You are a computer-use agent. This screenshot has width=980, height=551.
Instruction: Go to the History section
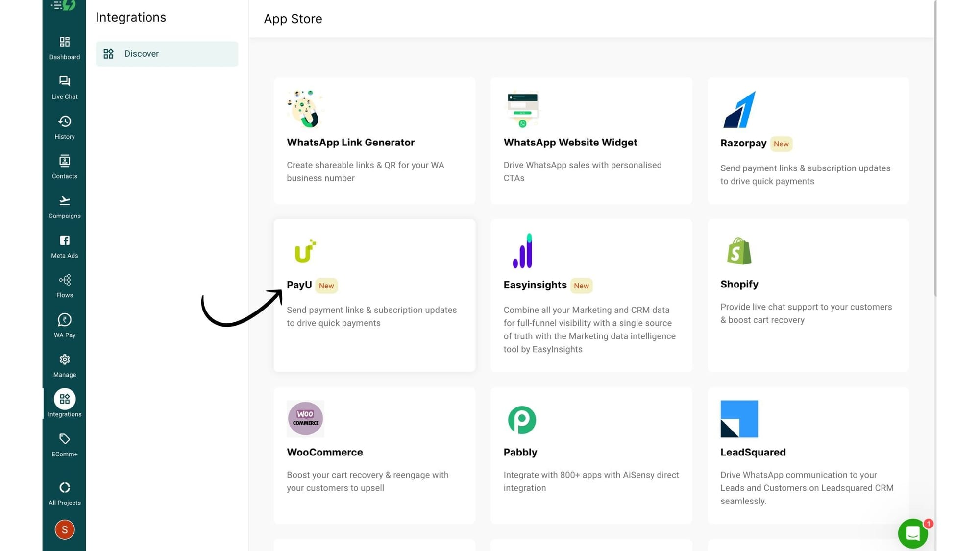point(64,127)
